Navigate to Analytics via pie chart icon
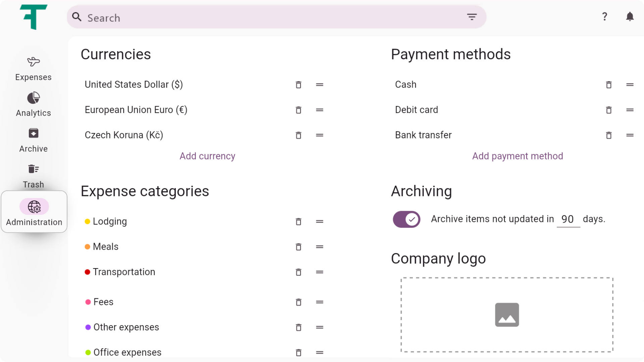The image size is (644, 362). click(x=33, y=104)
